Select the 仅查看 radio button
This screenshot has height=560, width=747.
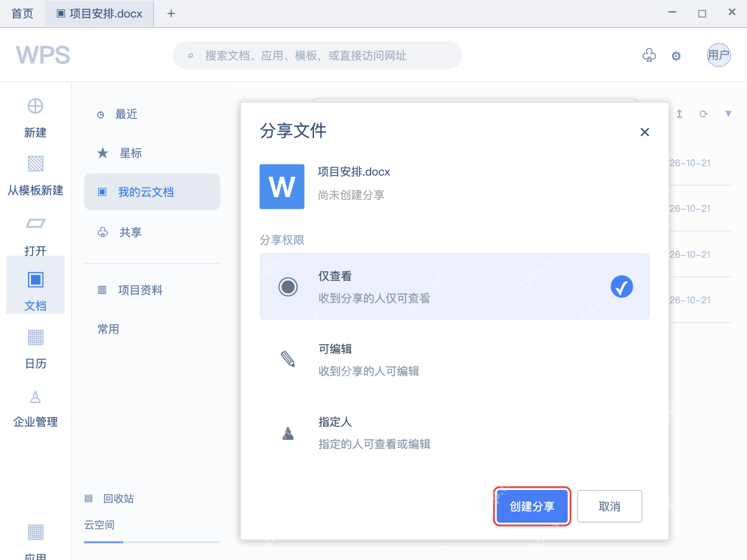click(288, 286)
